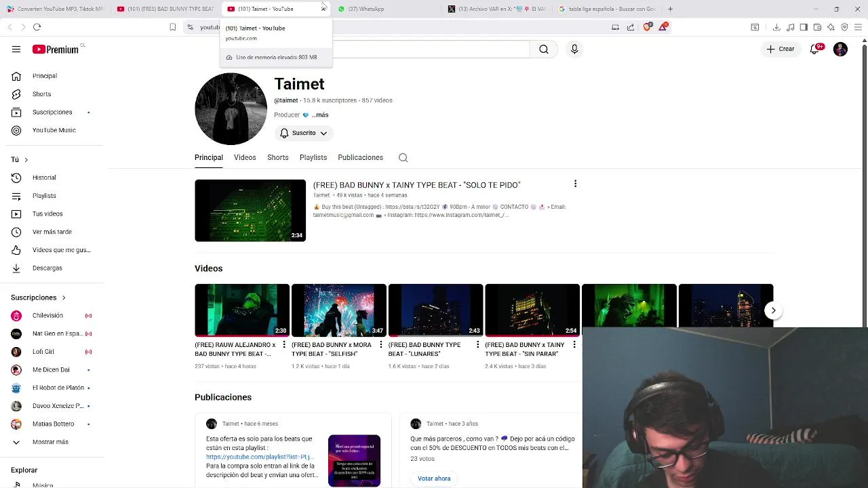Open Brave Wallet icon
Viewport: 868px width, 488px height.
click(x=817, y=27)
